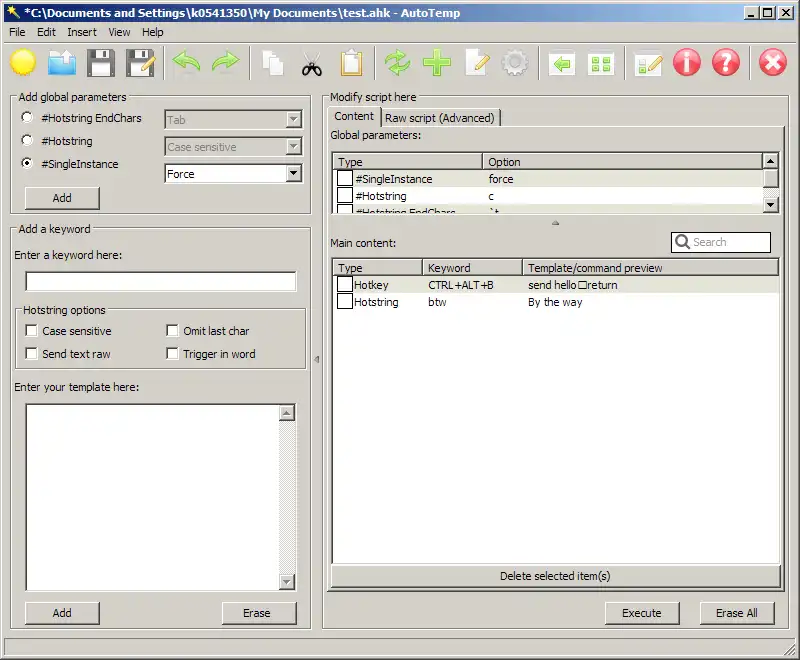Click the form with pencil toolbar icon

(x=648, y=64)
